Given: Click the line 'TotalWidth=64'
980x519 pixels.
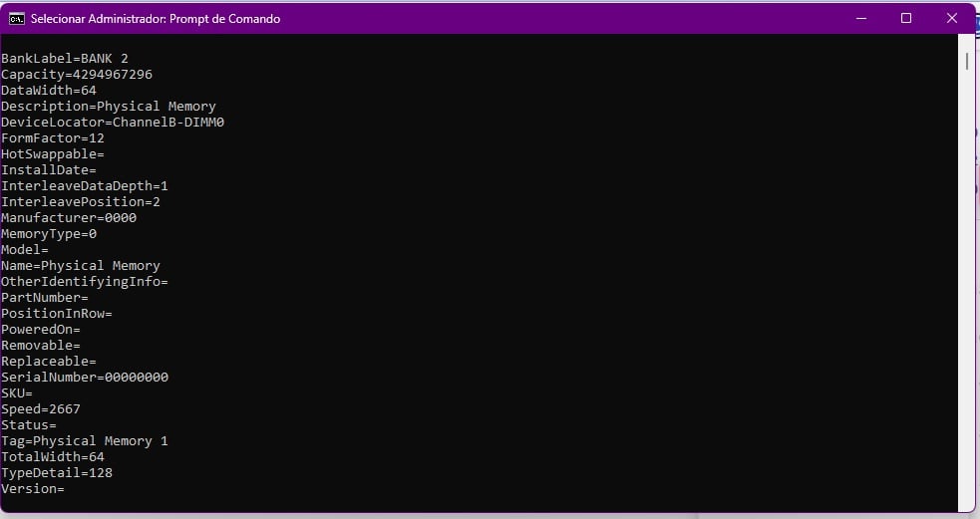Looking at the screenshot, I should pyautogui.click(x=53, y=456).
